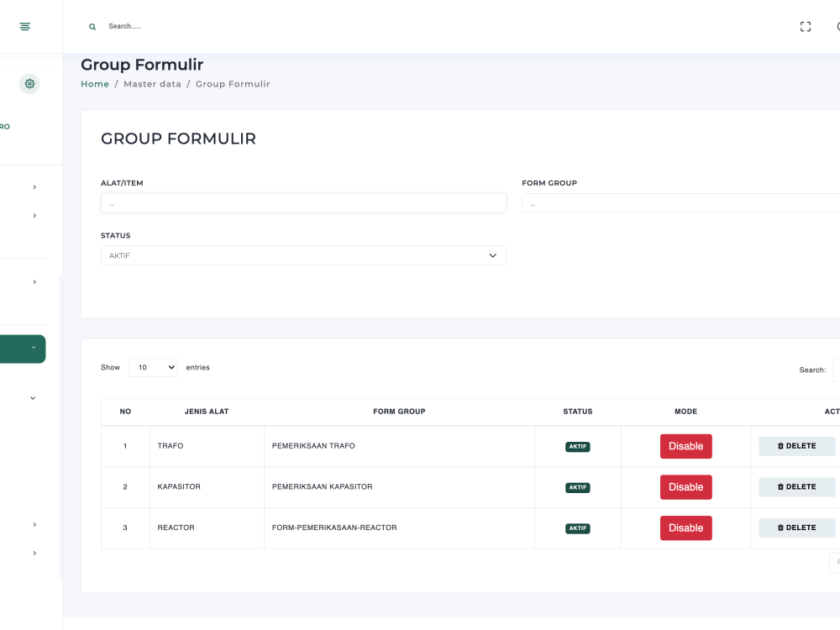
Task: Change the Show entries dropdown
Action: tap(153, 367)
